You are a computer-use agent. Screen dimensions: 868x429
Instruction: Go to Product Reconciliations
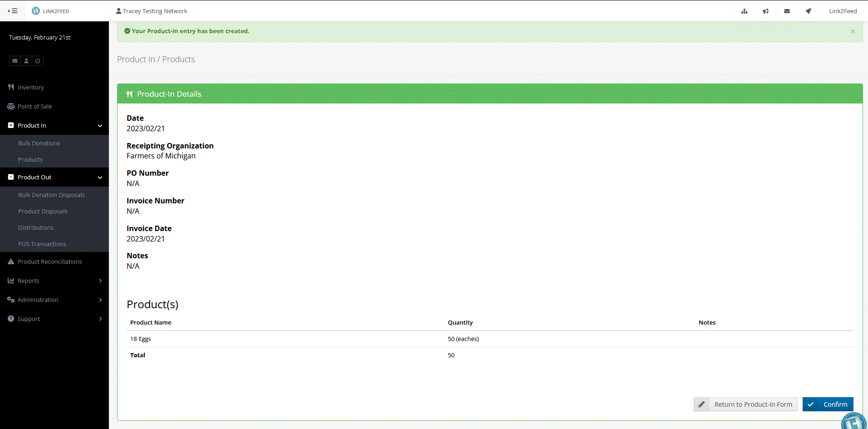49,261
